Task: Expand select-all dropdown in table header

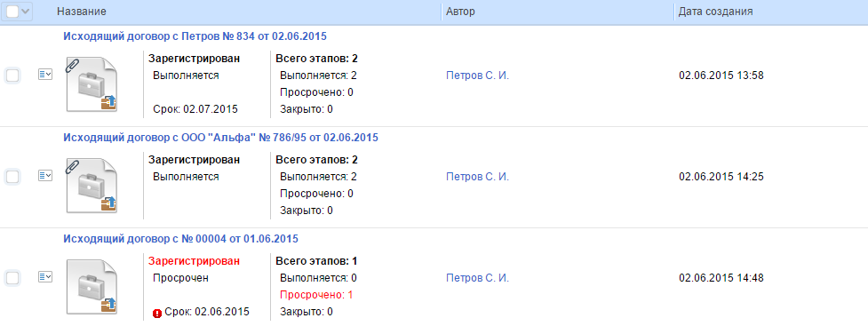Action: tap(26, 12)
